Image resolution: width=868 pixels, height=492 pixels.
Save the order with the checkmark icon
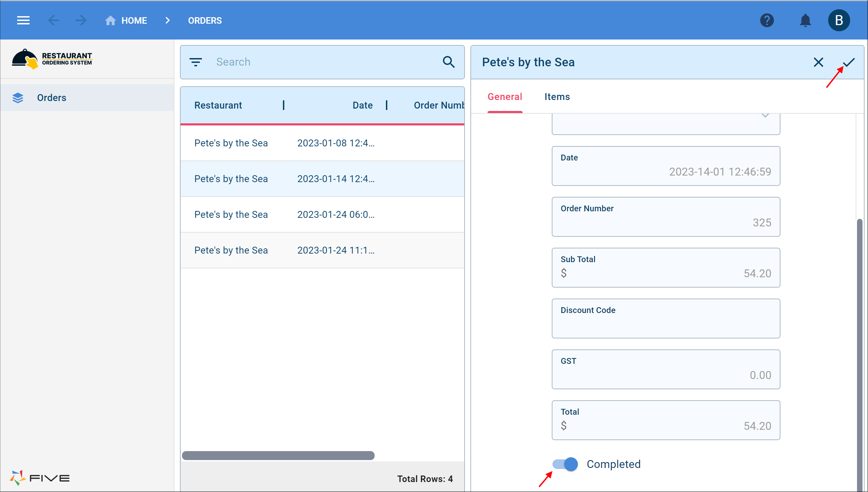pyautogui.click(x=848, y=63)
